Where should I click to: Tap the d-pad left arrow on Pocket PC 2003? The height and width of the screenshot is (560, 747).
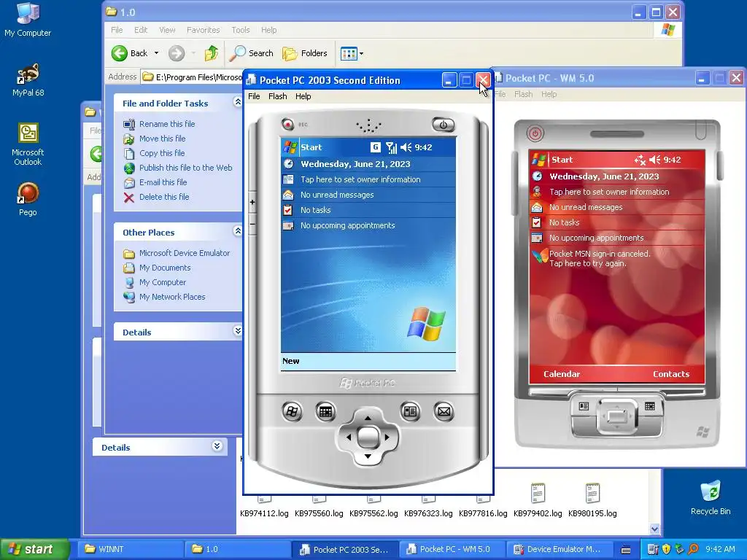348,437
